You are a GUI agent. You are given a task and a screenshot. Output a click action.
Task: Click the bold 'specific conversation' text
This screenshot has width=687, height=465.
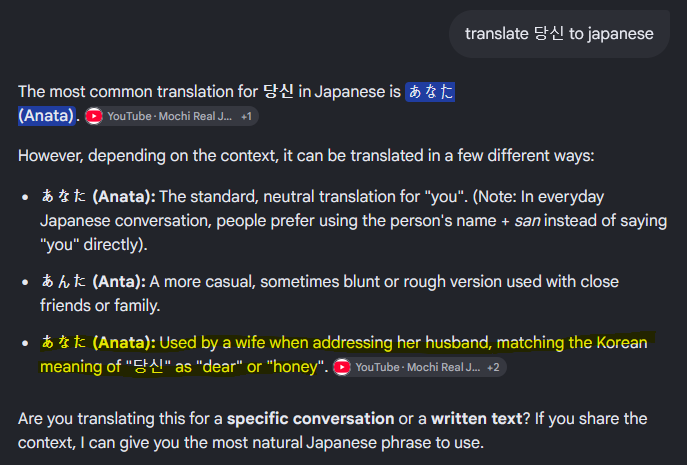click(x=311, y=419)
